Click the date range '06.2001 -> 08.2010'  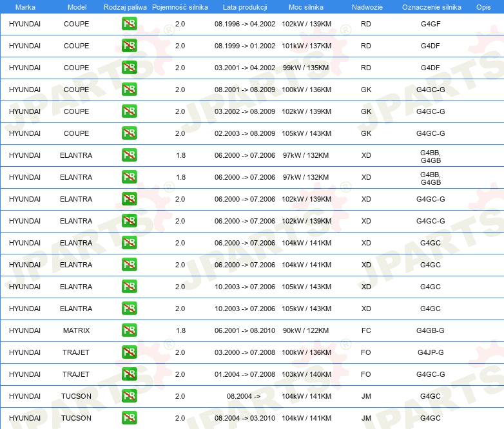[x=245, y=330]
